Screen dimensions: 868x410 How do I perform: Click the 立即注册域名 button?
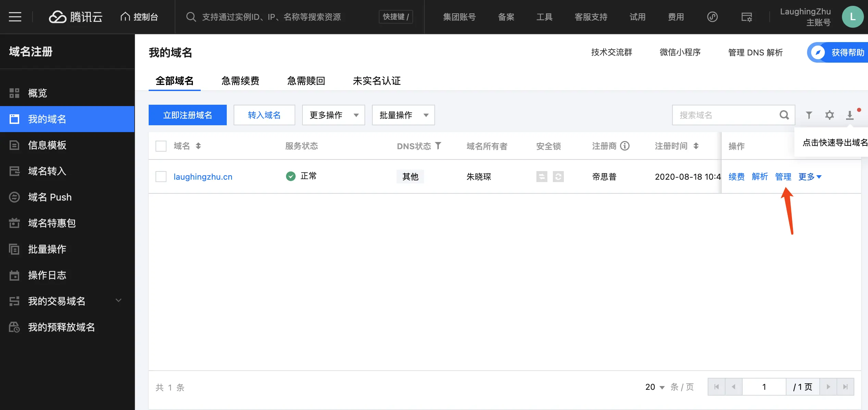tap(187, 115)
